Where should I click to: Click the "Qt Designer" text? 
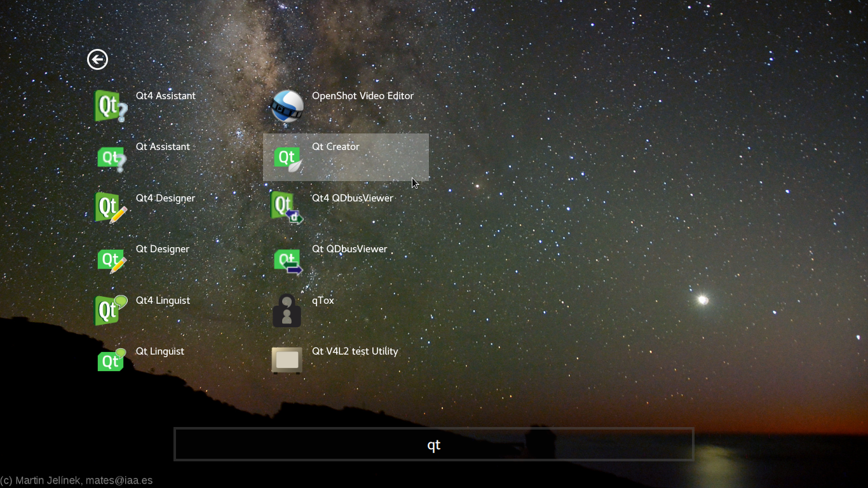click(x=163, y=249)
